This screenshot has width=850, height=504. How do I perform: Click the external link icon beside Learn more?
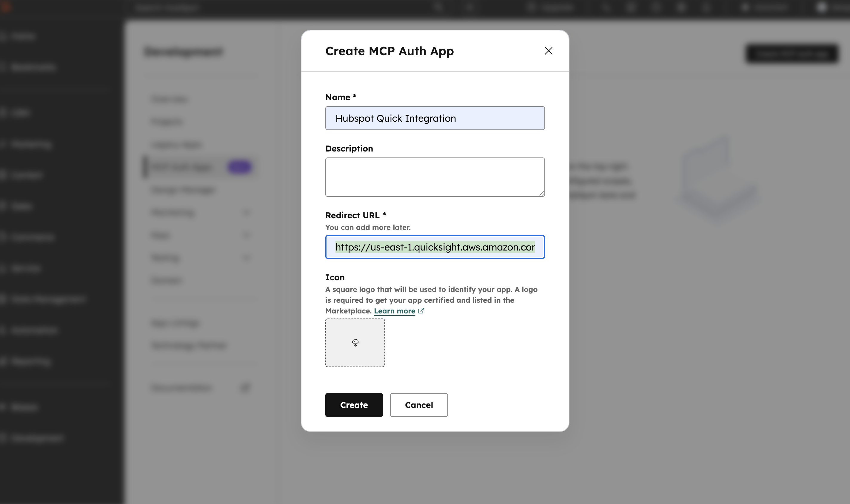point(421,310)
